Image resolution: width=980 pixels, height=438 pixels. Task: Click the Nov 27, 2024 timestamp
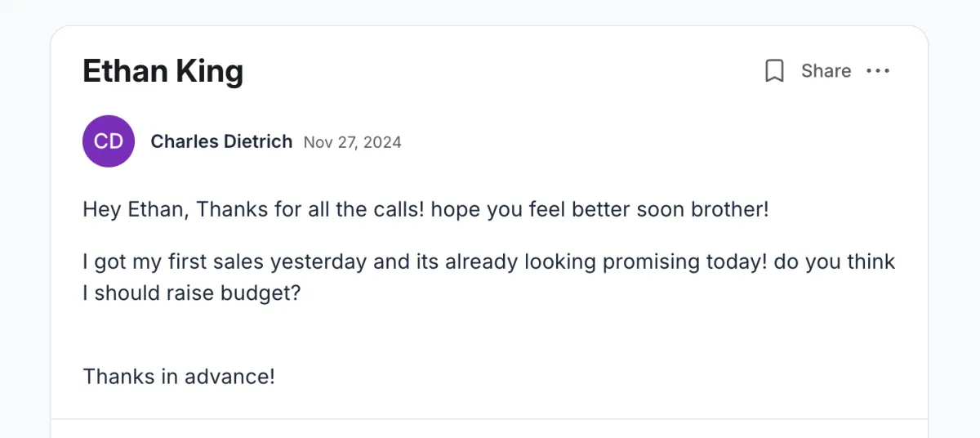coord(353,142)
